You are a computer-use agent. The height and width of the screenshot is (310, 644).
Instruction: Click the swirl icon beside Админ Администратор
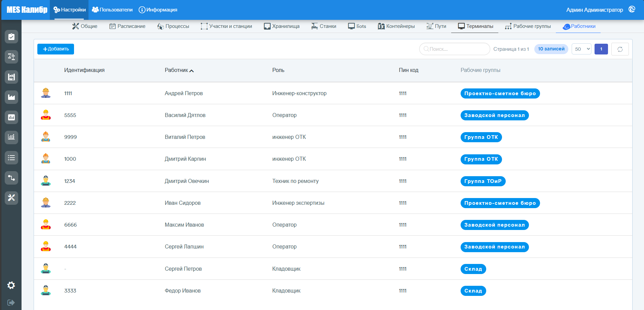tap(632, 9)
